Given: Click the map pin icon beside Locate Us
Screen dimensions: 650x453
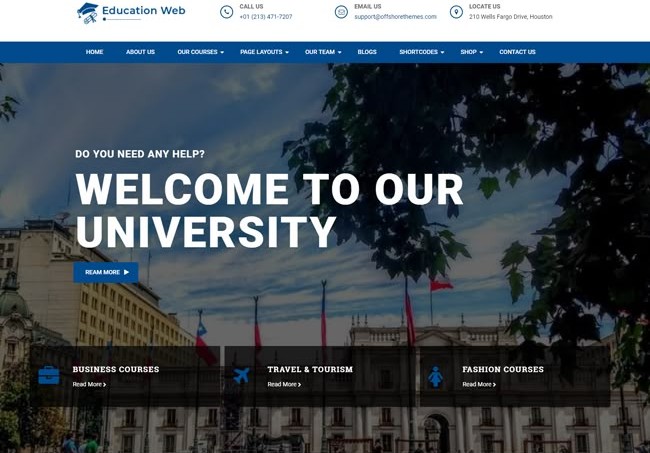Looking at the screenshot, I should click(456, 12).
